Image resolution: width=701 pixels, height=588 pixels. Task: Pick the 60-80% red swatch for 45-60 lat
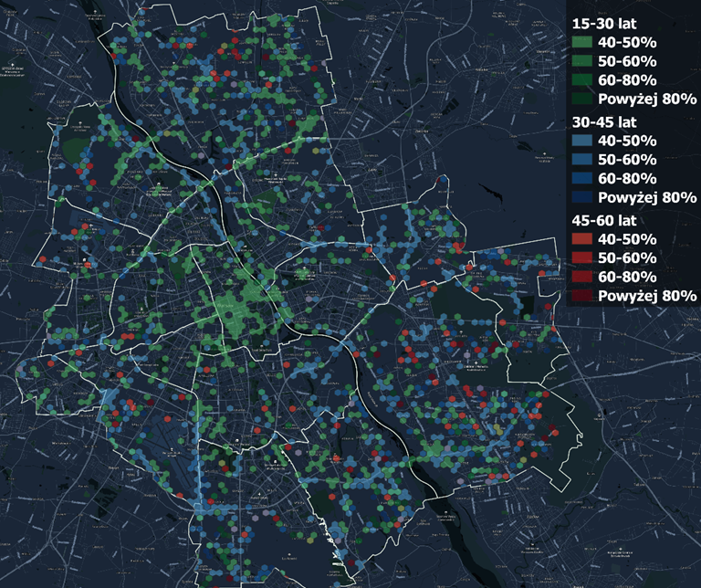point(581,277)
